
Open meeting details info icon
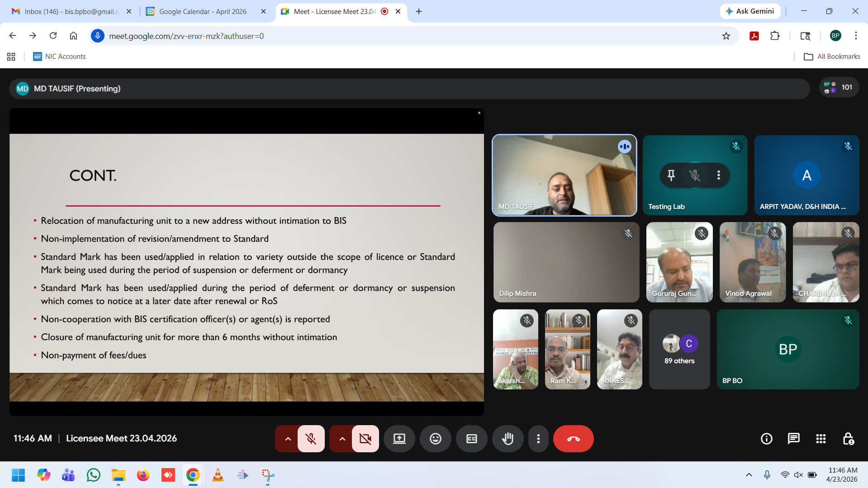pos(766,439)
